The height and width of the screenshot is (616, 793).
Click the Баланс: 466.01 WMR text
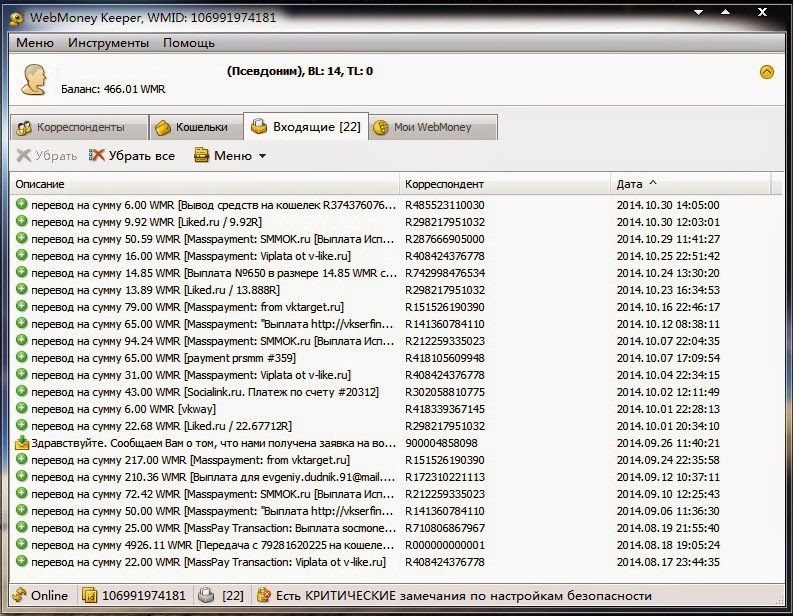113,90
